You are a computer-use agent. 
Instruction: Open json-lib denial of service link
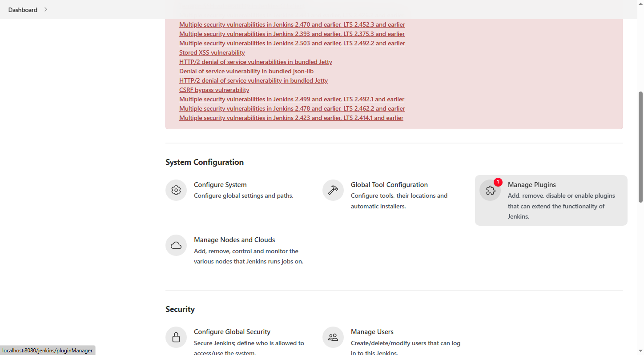click(246, 71)
